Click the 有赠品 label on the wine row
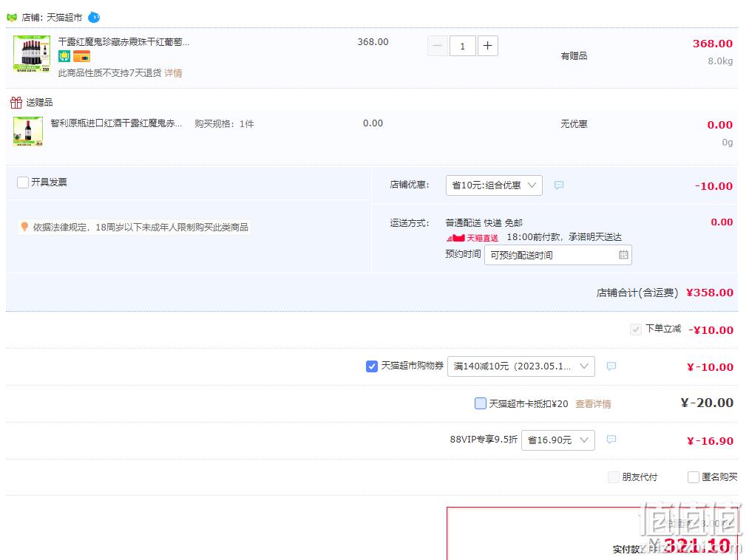The width and height of the screenshot is (749, 560). coord(574,56)
